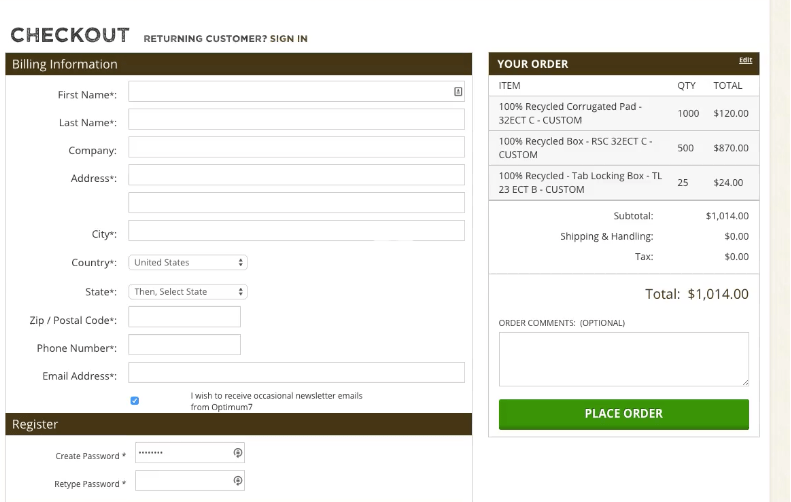Click the Place Order button
Image resolution: width=791 pixels, height=502 pixels.
pyautogui.click(x=624, y=414)
